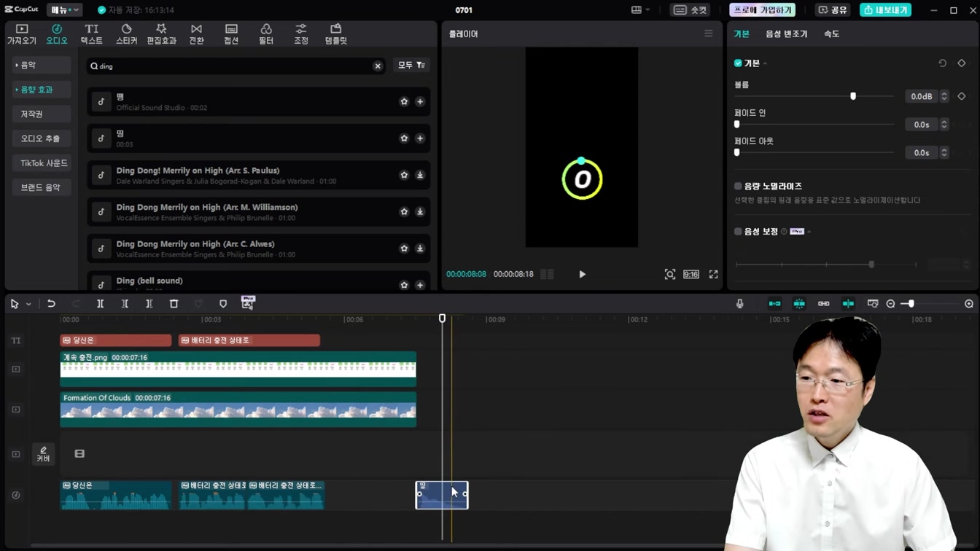This screenshot has width=980, height=551.
Task: Adjust the volume 0.0dB stepper arrows
Action: (944, 96)
